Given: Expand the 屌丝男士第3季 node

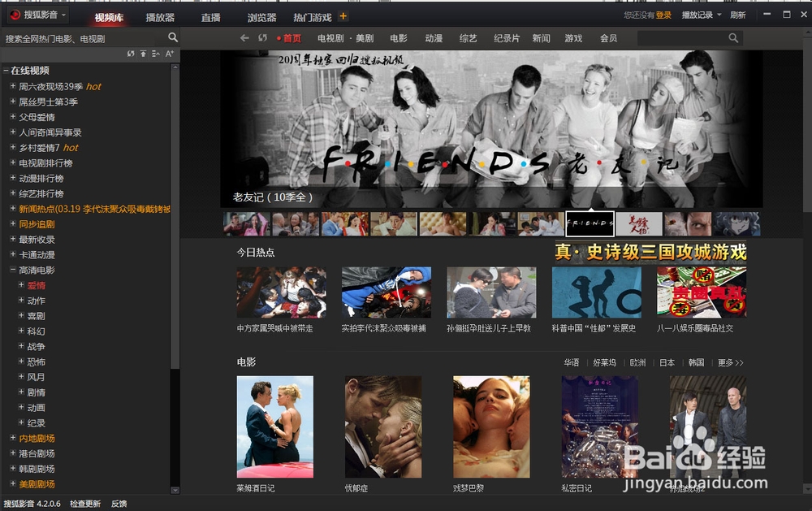Looking at the screenshot, I should click(x=13, y=101).
